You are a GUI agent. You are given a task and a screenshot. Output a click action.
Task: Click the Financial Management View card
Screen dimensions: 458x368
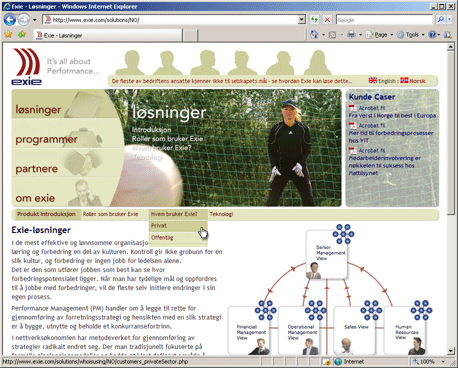(x=249, y=331)
